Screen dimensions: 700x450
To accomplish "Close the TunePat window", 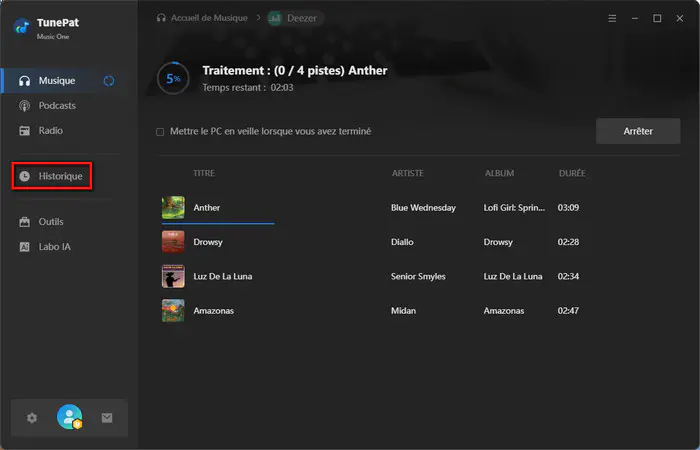I will coord(679,18).
